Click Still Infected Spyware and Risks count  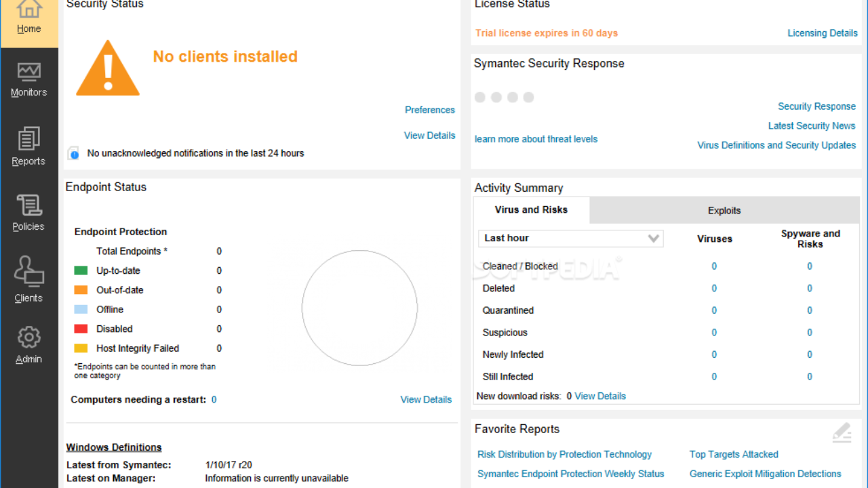click(810, 377)
